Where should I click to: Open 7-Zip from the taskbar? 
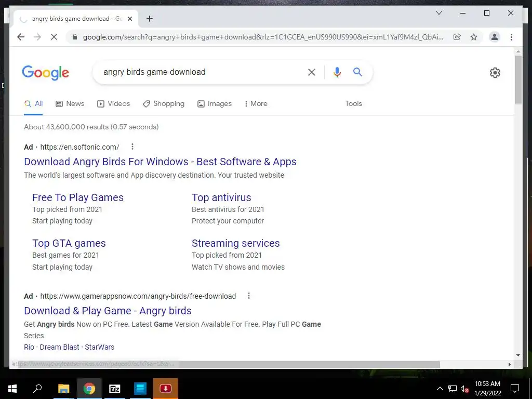(x=114, y=389)
